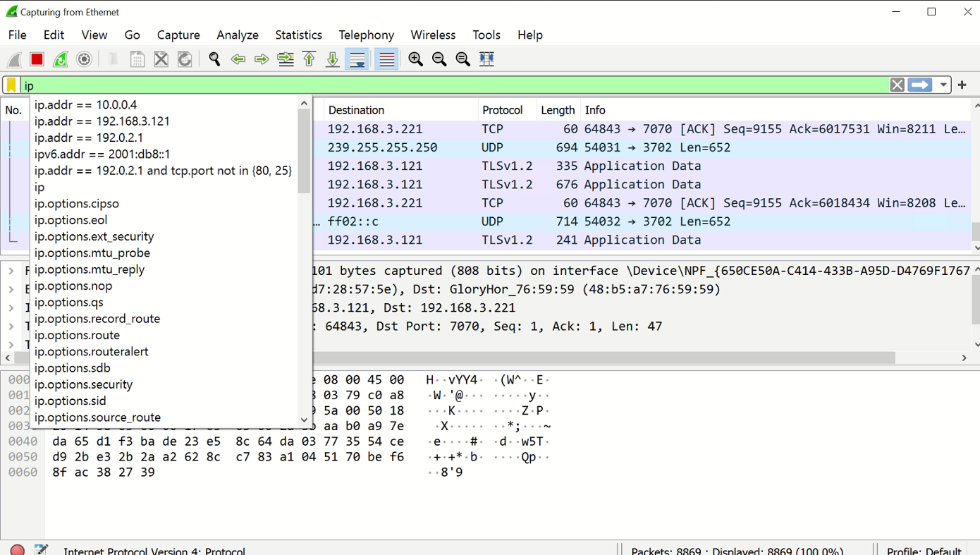Choose the ipv6.addr == 2001:db8::1 suggestion
Screen dimensions: 980x555
tap(164, 154)
